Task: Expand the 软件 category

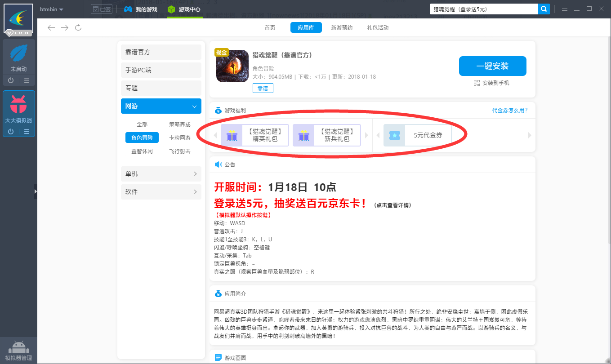Action: 161,192
